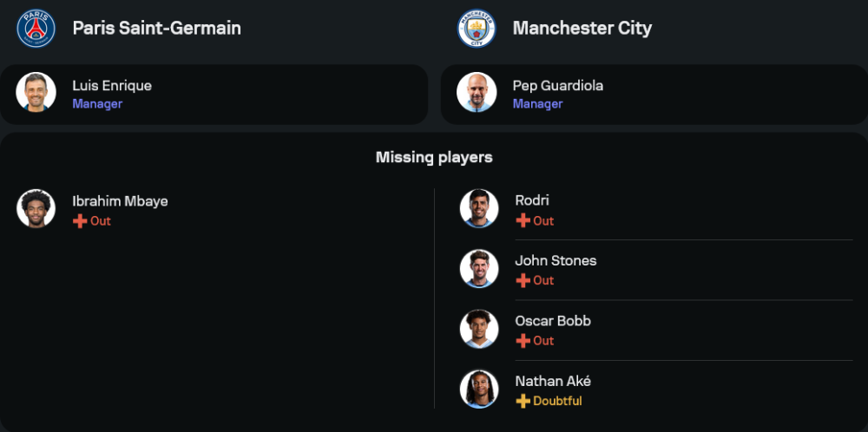Open Luis Enrique's manager photo
868x432 pixels.
pyautogui.click(x=36, y=93)
